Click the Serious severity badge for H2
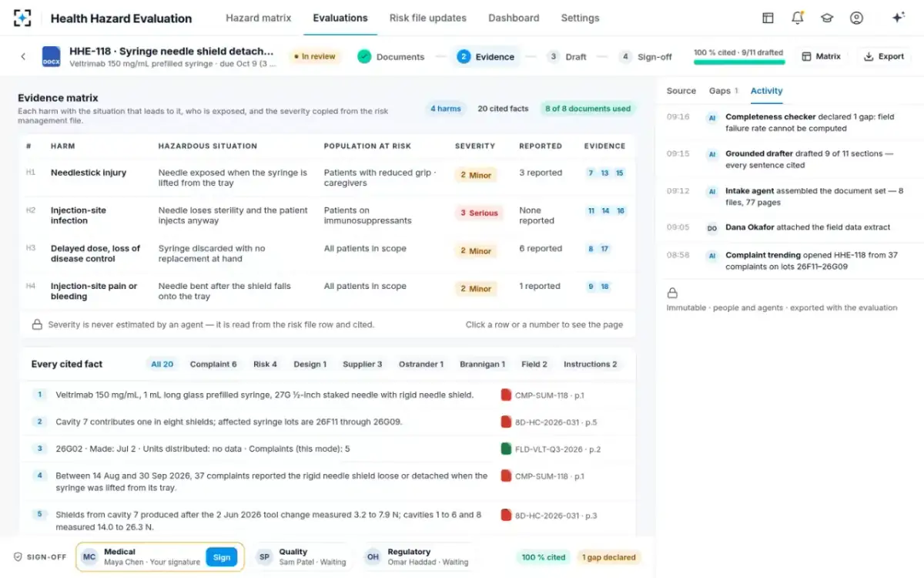The width and height of the screenshot is (924, 578). [478, 213]
